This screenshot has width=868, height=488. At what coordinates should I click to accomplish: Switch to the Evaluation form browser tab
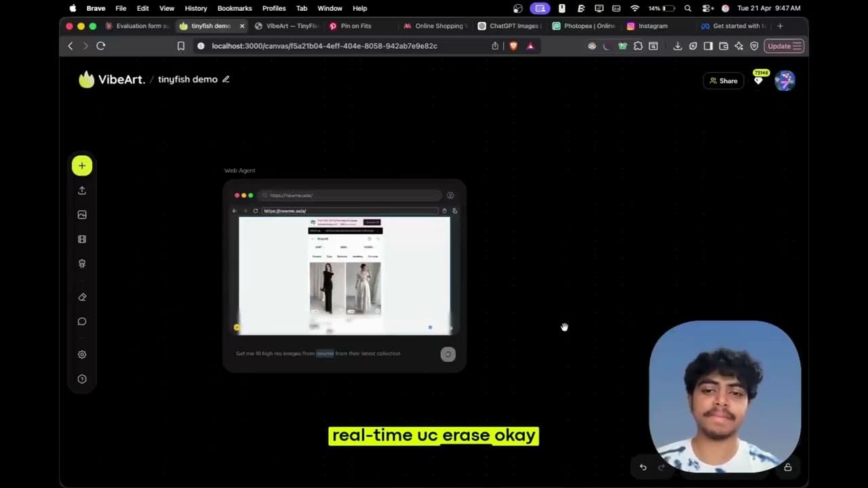pos(137,26)
